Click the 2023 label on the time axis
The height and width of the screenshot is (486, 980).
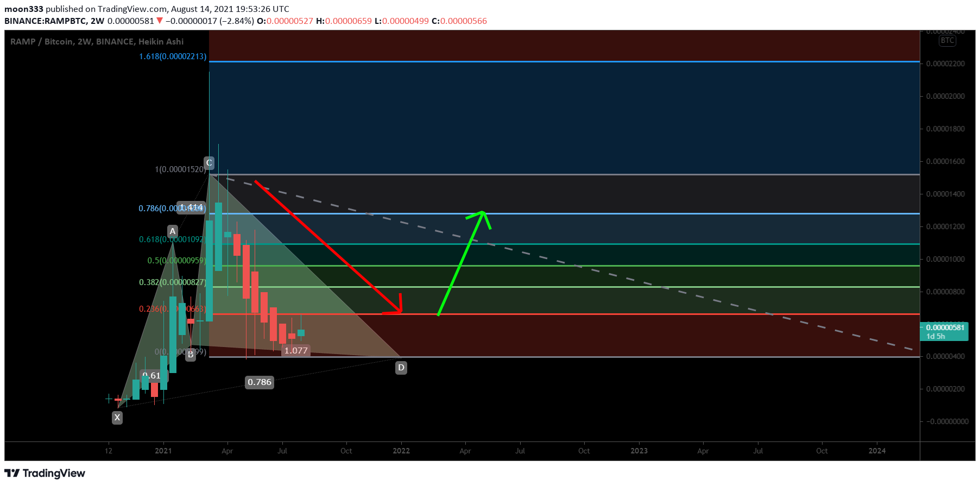click(x=639, y=451)
